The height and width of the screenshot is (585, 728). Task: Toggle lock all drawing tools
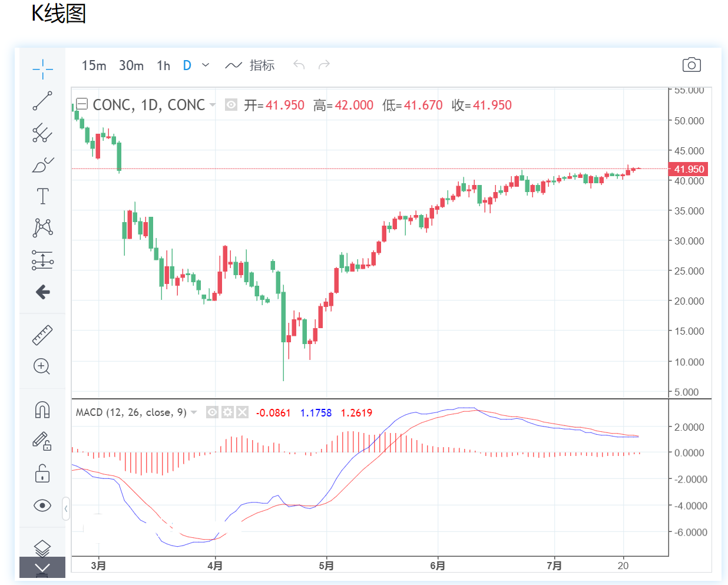coord(42,473)
